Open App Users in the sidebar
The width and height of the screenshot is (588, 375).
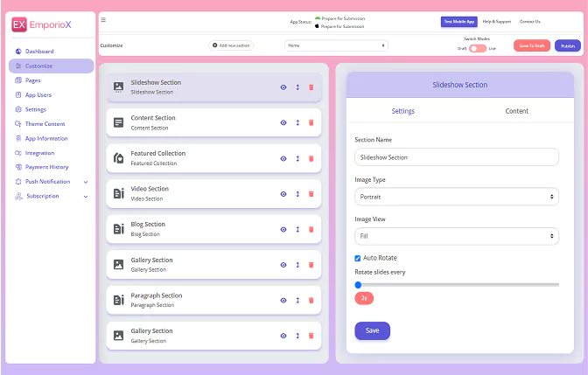(38, 94)
